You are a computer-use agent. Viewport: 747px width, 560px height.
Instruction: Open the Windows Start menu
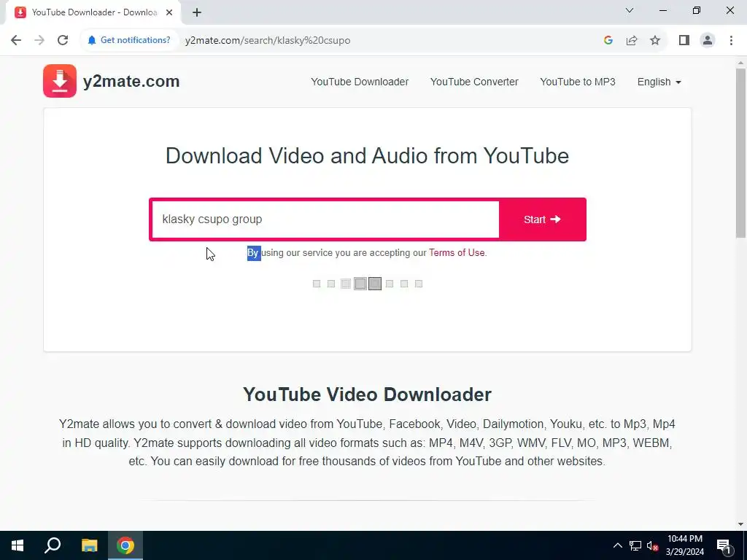tap(18, 545)
